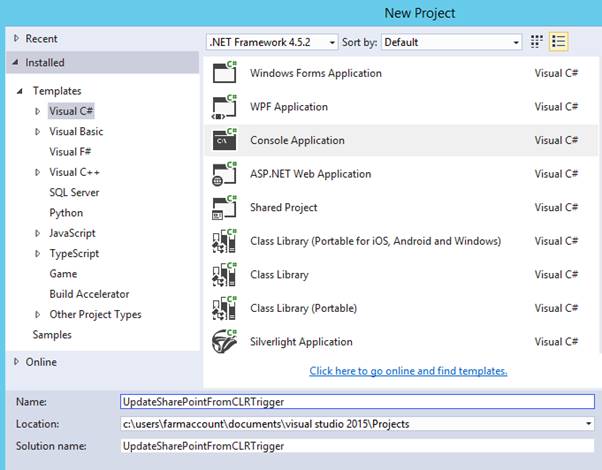Choose the WPF Application template icon
The width and height of the screenshot is (602, 470).
[224, 106]
